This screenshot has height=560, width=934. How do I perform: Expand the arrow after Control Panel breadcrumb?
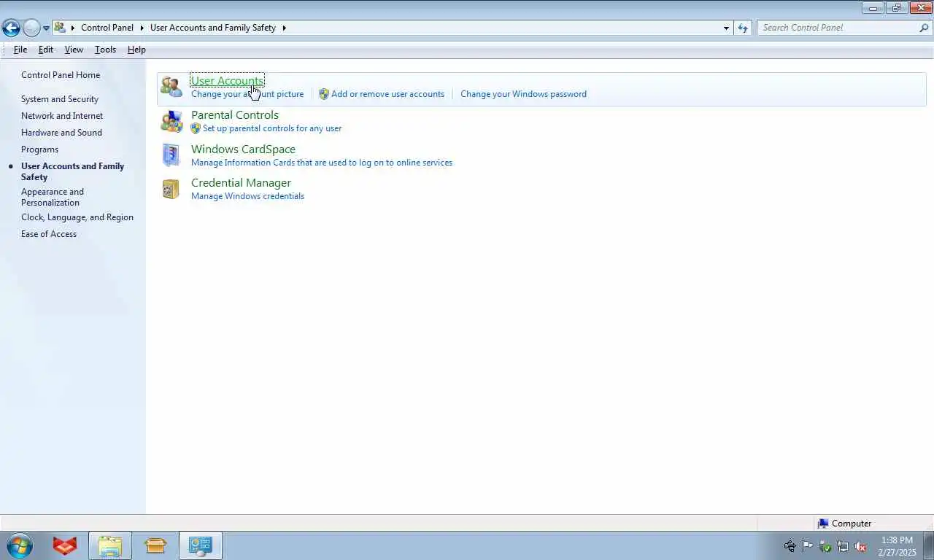[142, 28]
